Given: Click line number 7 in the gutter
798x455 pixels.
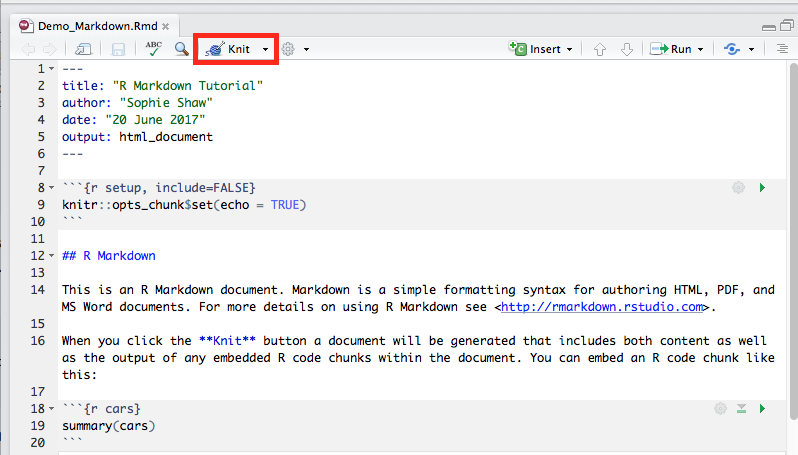Looking at the screenshot, I should pos(41,170).
